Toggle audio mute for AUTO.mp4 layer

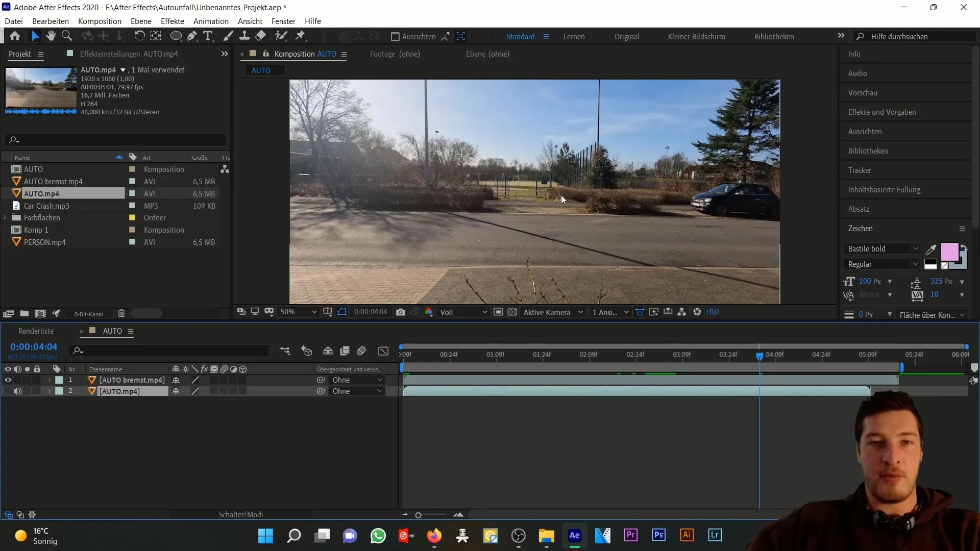click(x=17, y=391)
